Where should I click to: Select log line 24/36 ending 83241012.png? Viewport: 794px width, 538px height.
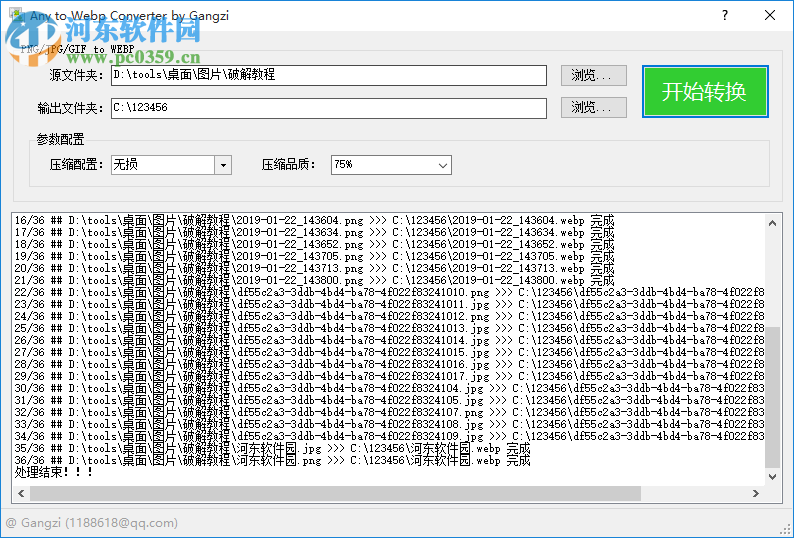pyautogui.click(x=389, y=317)
